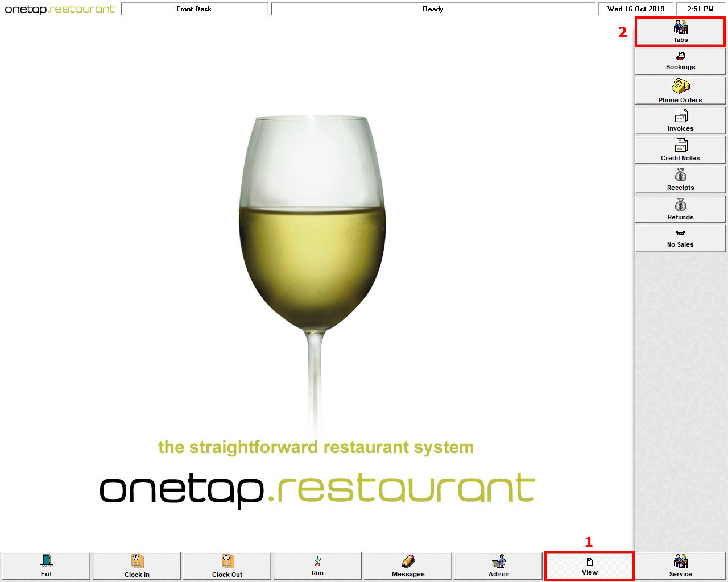Select the Ready status bar
This screenshot has width=728, height=582.
coord(433,9)
